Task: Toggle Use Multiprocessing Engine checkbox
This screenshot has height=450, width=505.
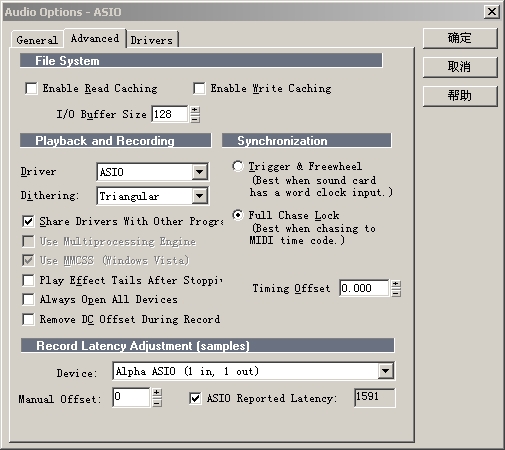Action: 28,241
